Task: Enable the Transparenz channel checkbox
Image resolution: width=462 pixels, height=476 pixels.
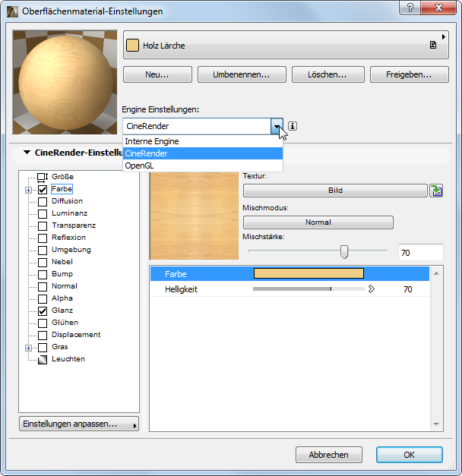Action: coord(43,226)
